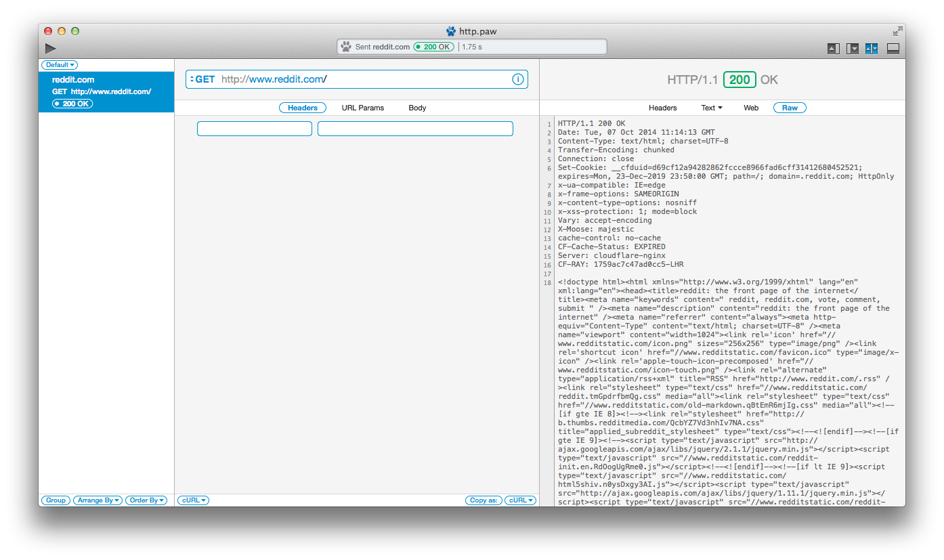This screenshot has width=944, height=560.
Task: Click the paw icon in the status bar
Action: click(x=346, y=47)
